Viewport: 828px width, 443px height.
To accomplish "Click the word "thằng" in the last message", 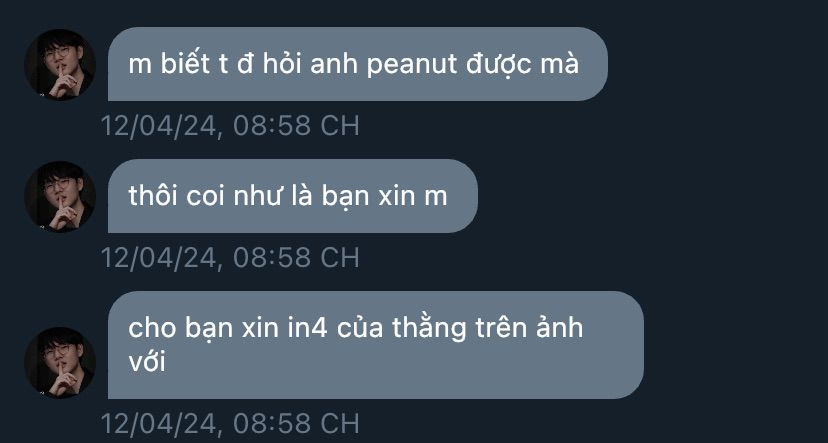I will (429, 328).
